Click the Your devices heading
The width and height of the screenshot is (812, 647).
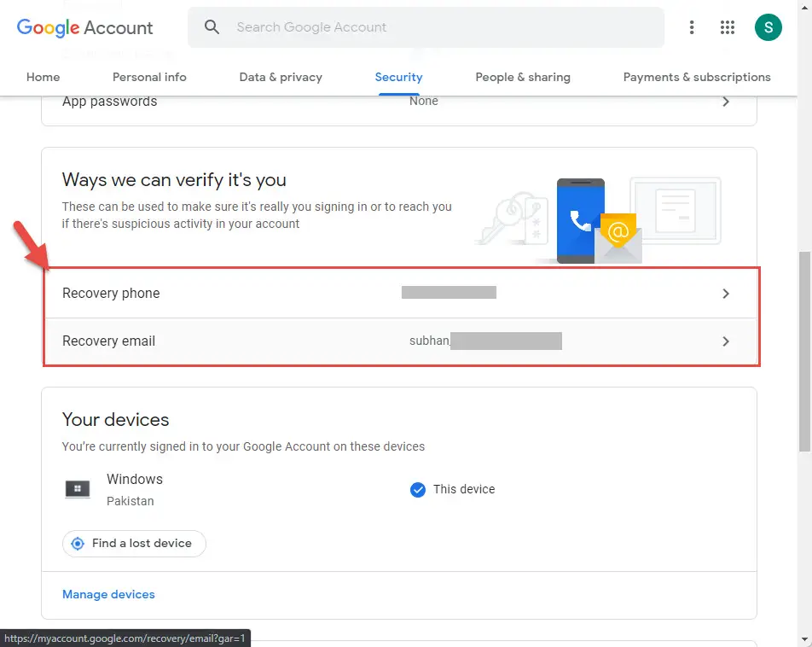(x=115, y=419)
